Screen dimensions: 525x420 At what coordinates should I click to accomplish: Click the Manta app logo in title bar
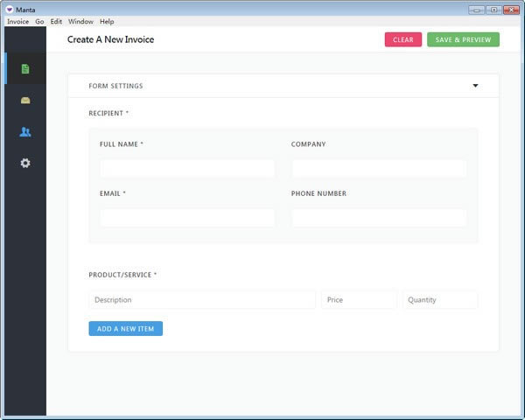10,10
